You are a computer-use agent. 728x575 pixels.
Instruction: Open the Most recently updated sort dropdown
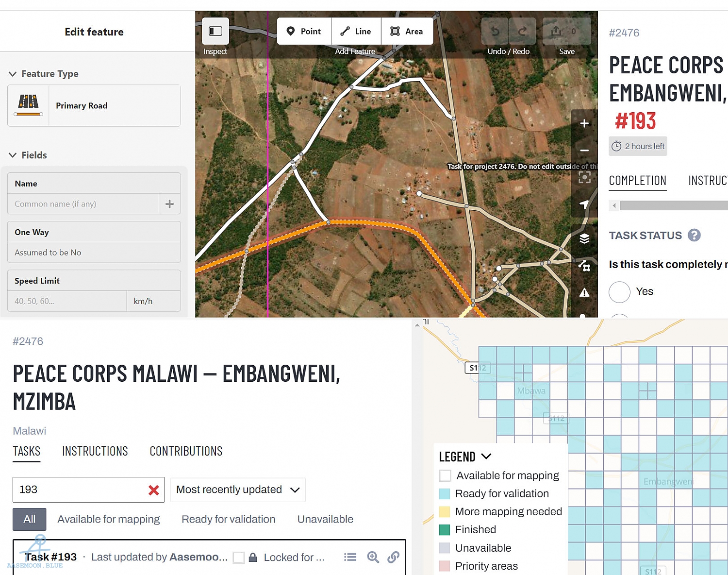(238, 490)
